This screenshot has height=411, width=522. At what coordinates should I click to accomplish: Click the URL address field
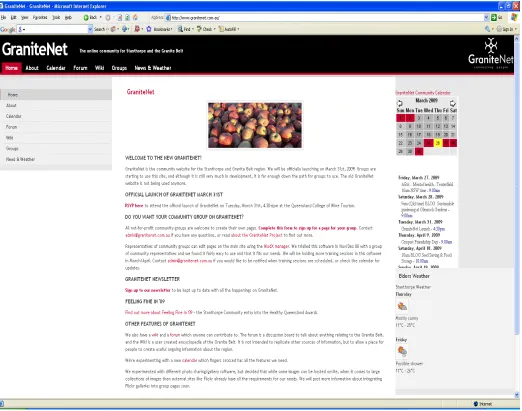[x=327, y=18]
